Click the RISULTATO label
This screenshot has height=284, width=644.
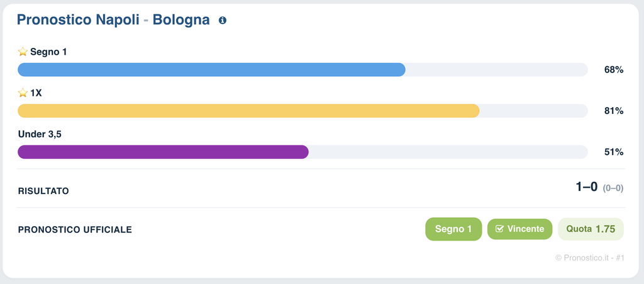point(43,191)
